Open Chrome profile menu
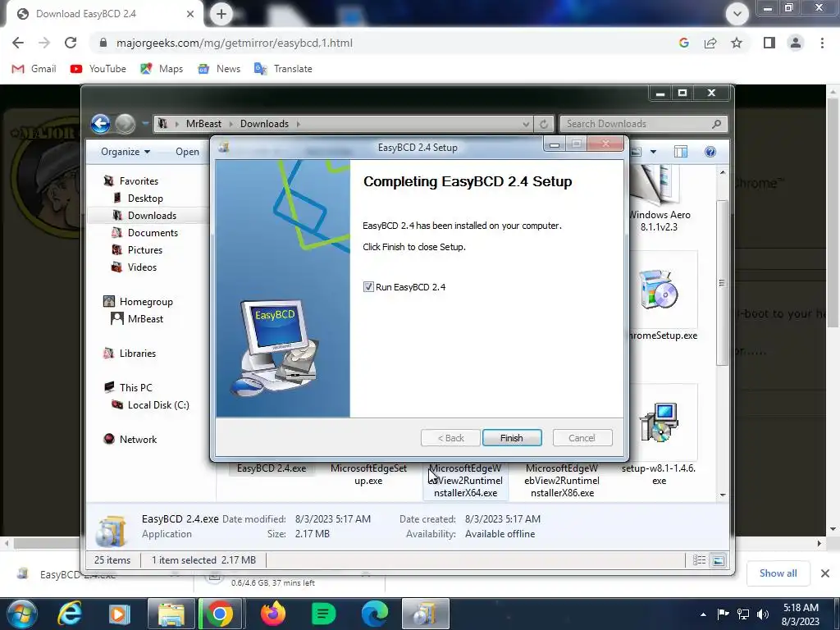Viewport: 840px width, 630px height. pos(796,43)
